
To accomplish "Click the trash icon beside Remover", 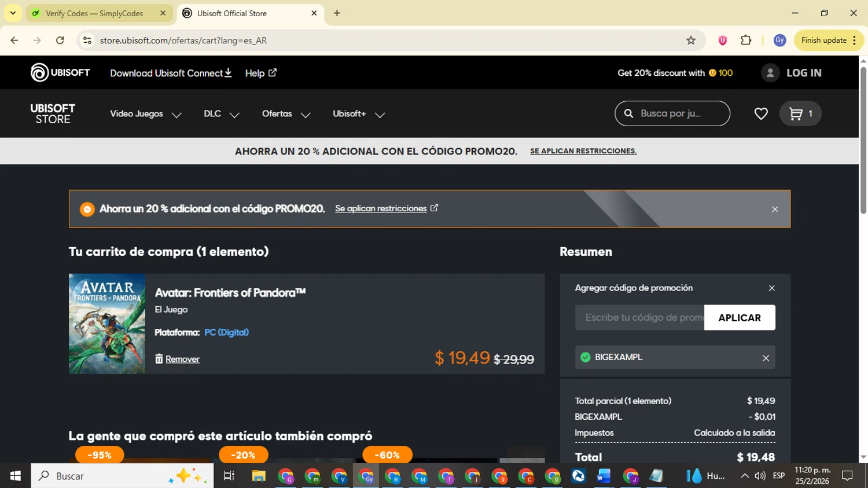I will (159, 359).
